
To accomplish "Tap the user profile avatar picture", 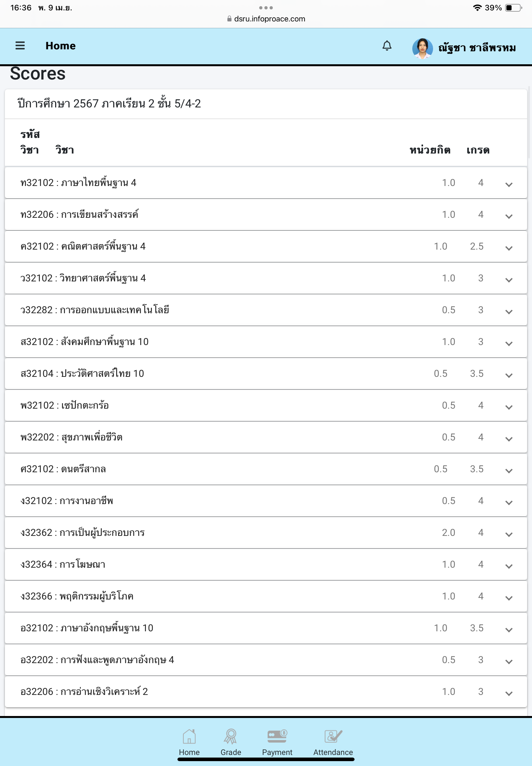I will (422, 48).
